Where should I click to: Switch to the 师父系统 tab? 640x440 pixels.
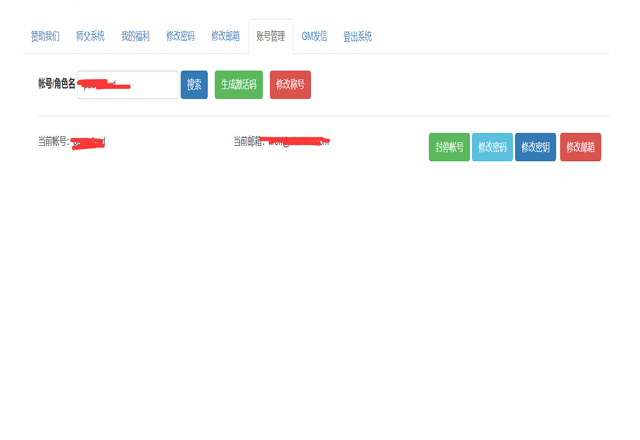click(x=90, y=36)
